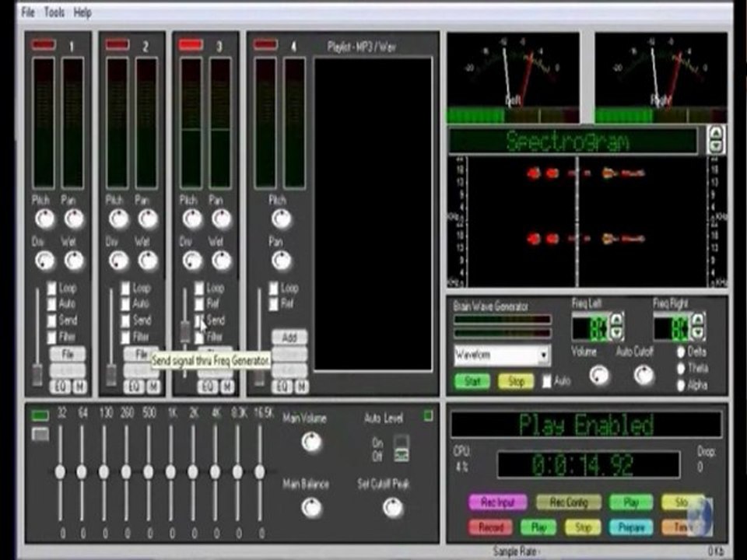Click the bright red LED on channel 3
Screen dimensions: 747x560
pos(191,45)
